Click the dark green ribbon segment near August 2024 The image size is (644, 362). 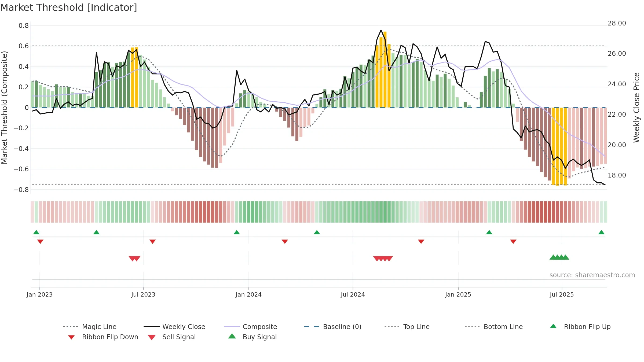385,212
